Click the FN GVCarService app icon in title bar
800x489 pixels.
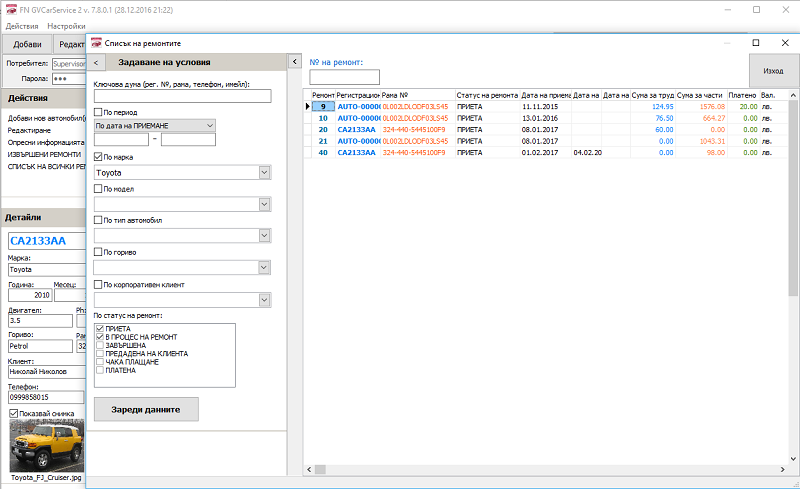[x=9, y=7]
